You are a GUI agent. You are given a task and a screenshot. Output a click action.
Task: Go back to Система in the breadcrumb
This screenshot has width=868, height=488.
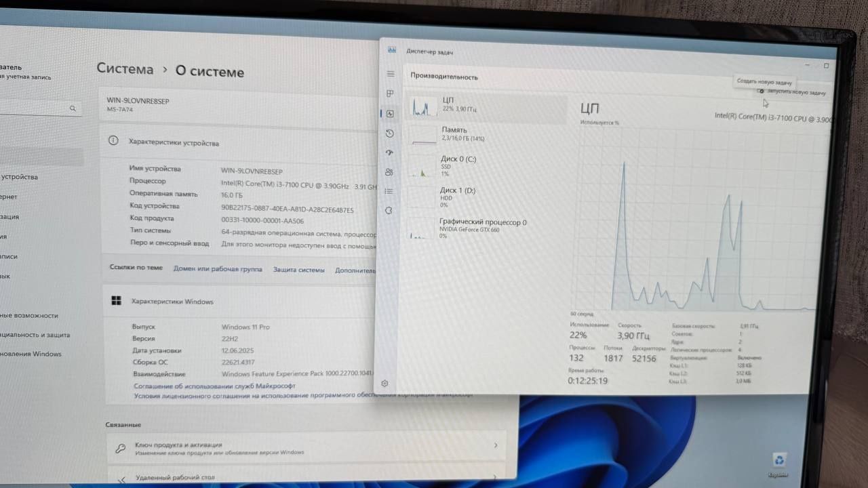[125, 69]
